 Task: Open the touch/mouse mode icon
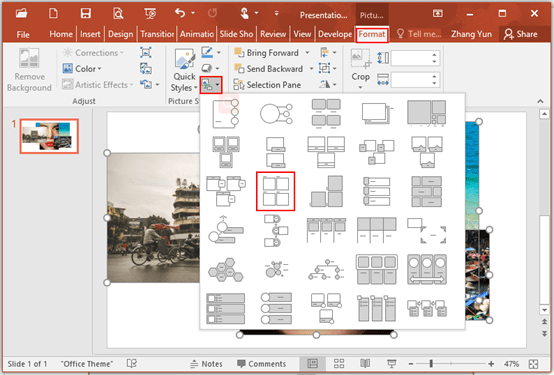tap(244, 13)
